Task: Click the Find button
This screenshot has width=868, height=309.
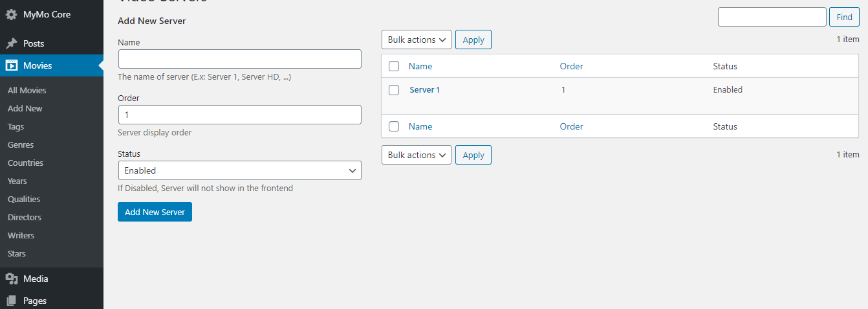Action: (844, 17)
